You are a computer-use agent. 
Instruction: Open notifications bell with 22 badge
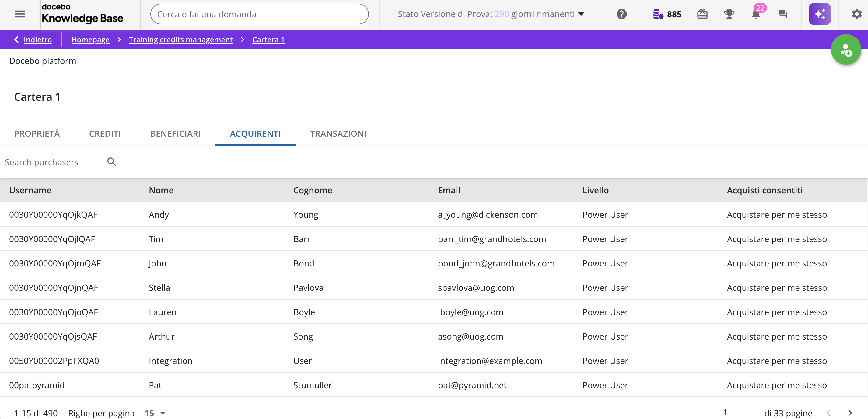(756, 14)
